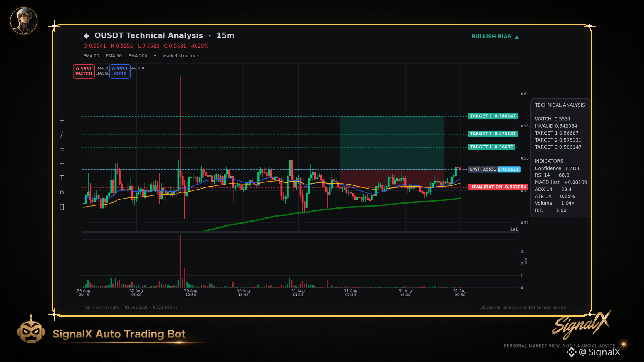Click the BULLISH BIAS up arrow
This screenshot has height=362, width=644.
click(x=517, y=37)
